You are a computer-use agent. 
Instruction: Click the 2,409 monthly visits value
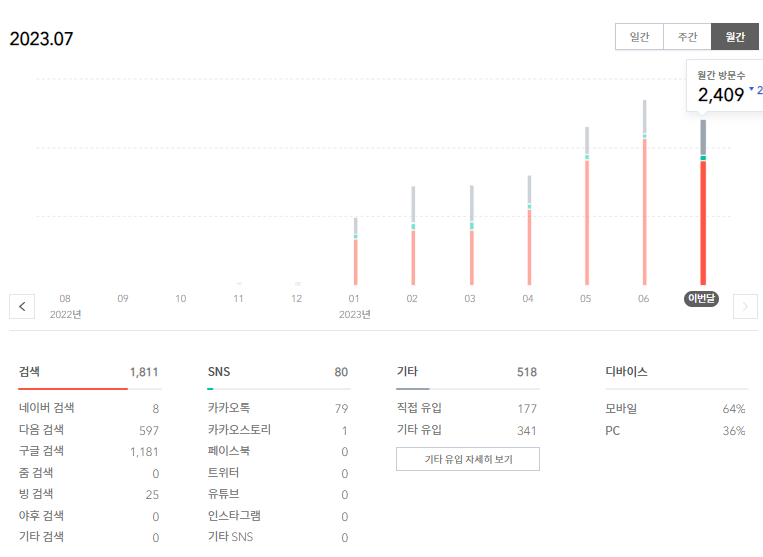(x=721, y=95)
